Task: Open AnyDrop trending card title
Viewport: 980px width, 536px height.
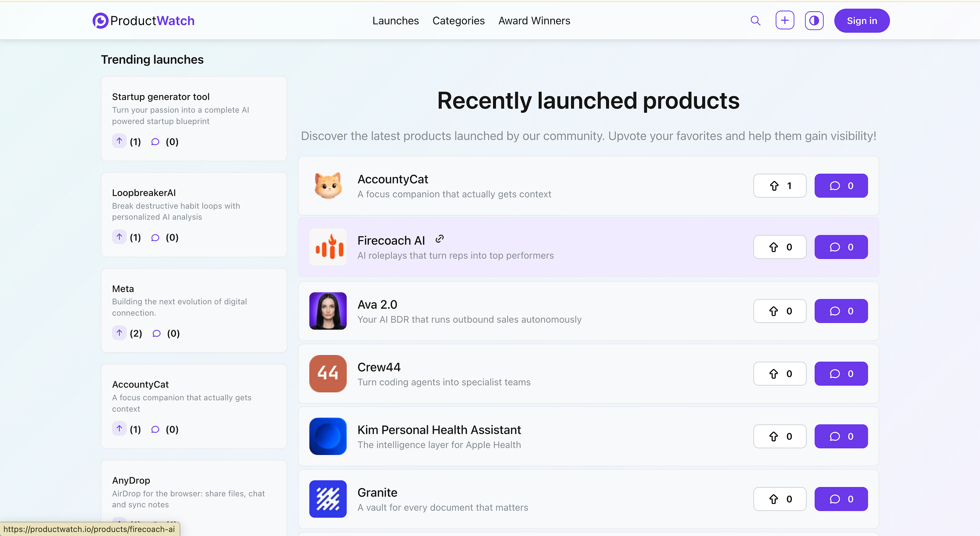Action: tap(131, 480)
